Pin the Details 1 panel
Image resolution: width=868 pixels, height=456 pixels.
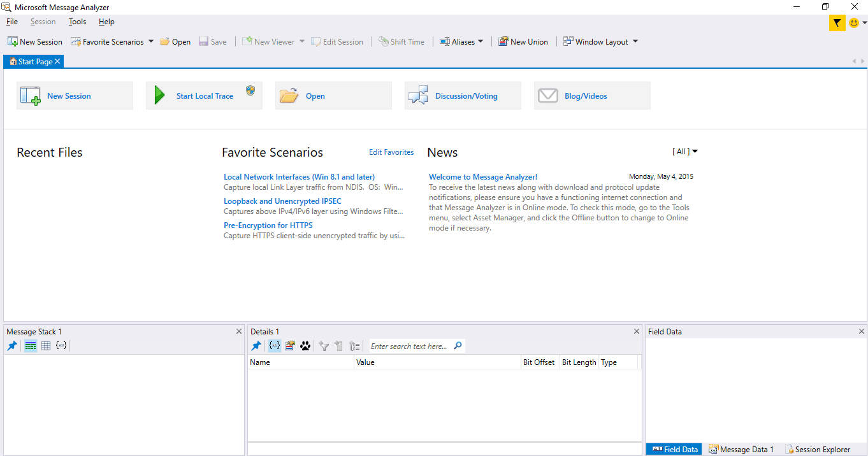coord(256,346)
